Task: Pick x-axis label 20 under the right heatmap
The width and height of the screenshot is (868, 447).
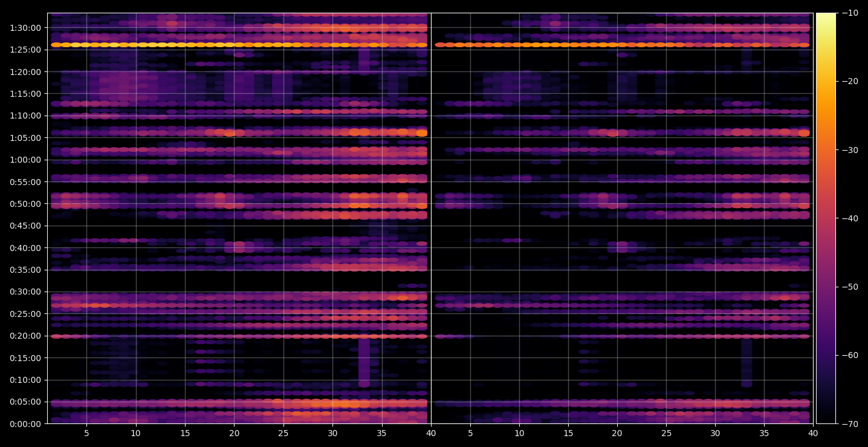Action: point(617,434)
